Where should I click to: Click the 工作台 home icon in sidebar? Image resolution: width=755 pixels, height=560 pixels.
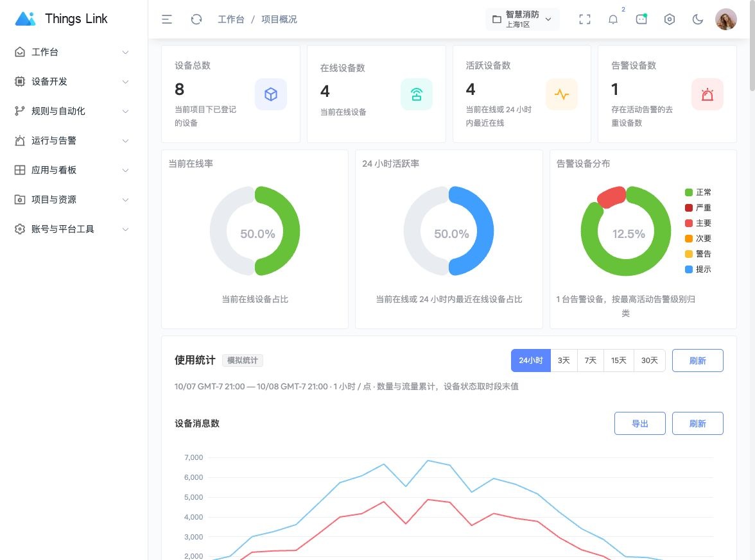tap(20, 52)
